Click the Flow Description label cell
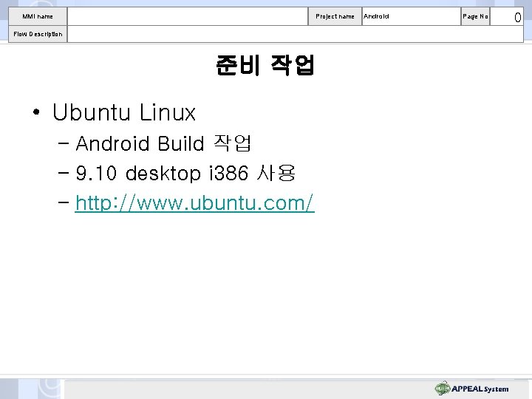532x399 pixels. (38, 34)
